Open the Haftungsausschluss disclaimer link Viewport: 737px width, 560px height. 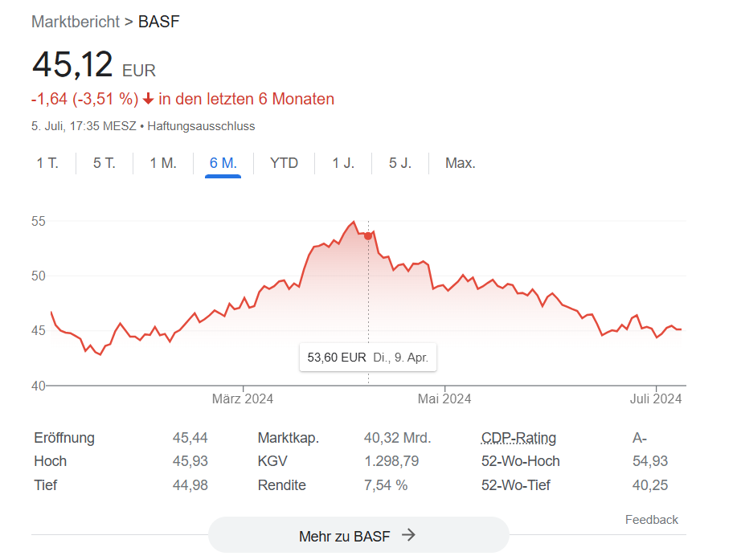tap(201, 126)
